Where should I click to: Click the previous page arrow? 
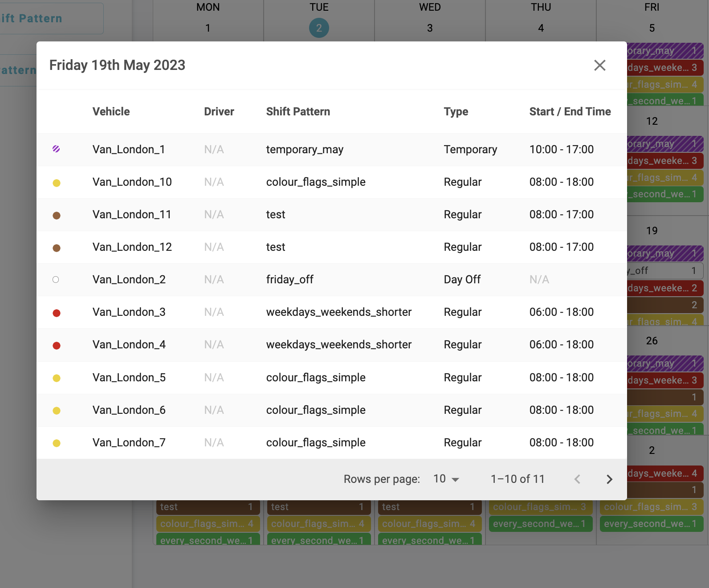click(577, 479)
